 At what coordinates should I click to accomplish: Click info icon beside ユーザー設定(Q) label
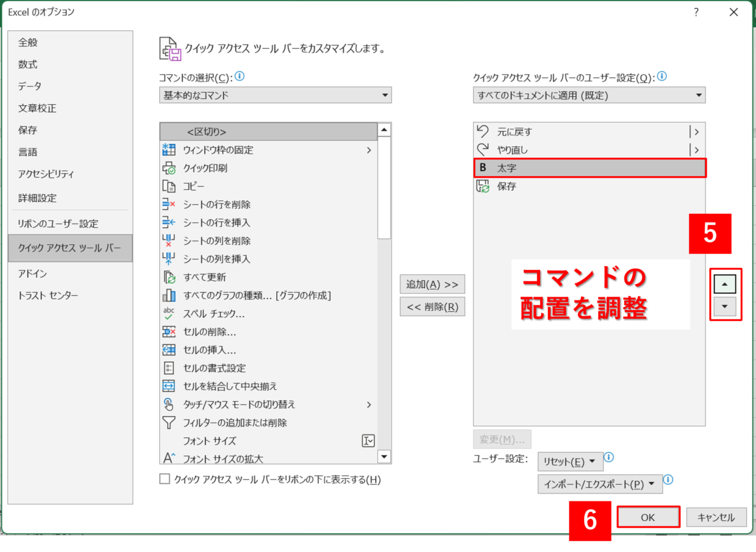click(x=661, y=77)
